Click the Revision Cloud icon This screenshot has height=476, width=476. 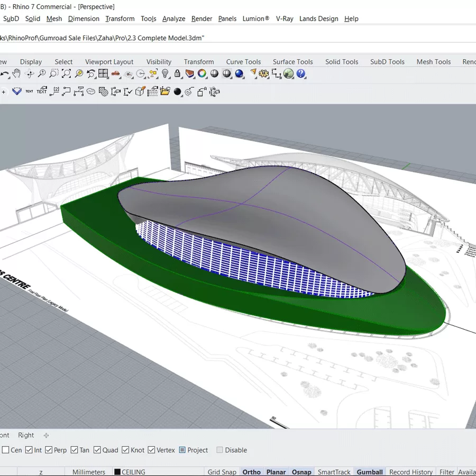[x=91, y=91]
